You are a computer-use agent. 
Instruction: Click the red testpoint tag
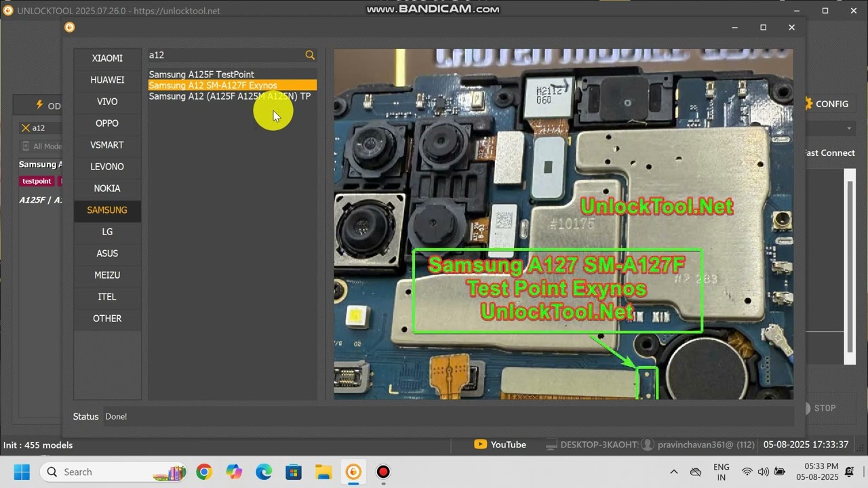pos(37,181)
